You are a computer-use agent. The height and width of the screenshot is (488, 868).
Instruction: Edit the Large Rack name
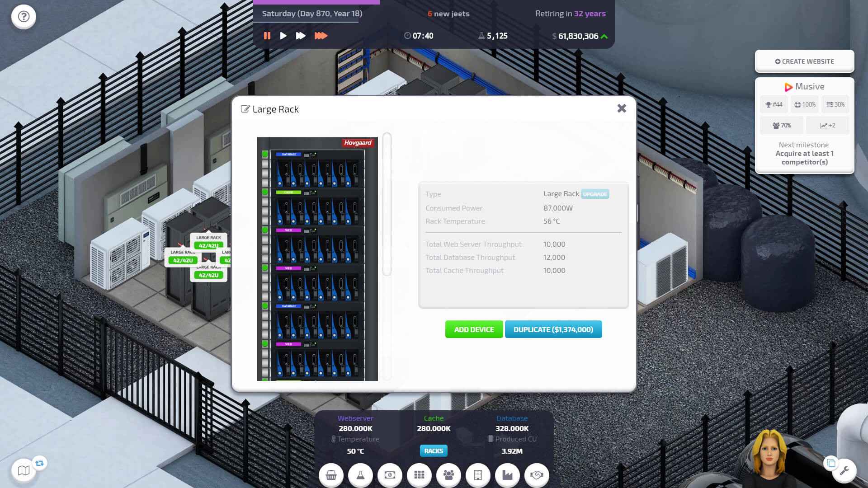click(245, 109)
